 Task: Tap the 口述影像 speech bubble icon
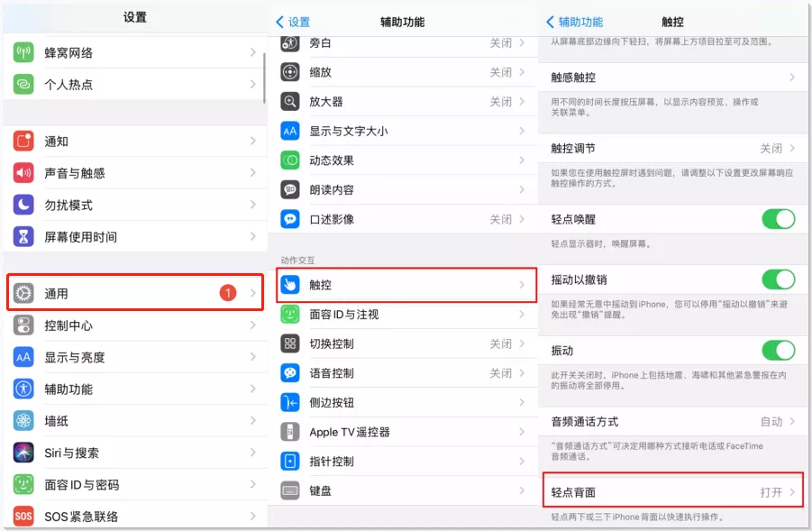(290, 219)
